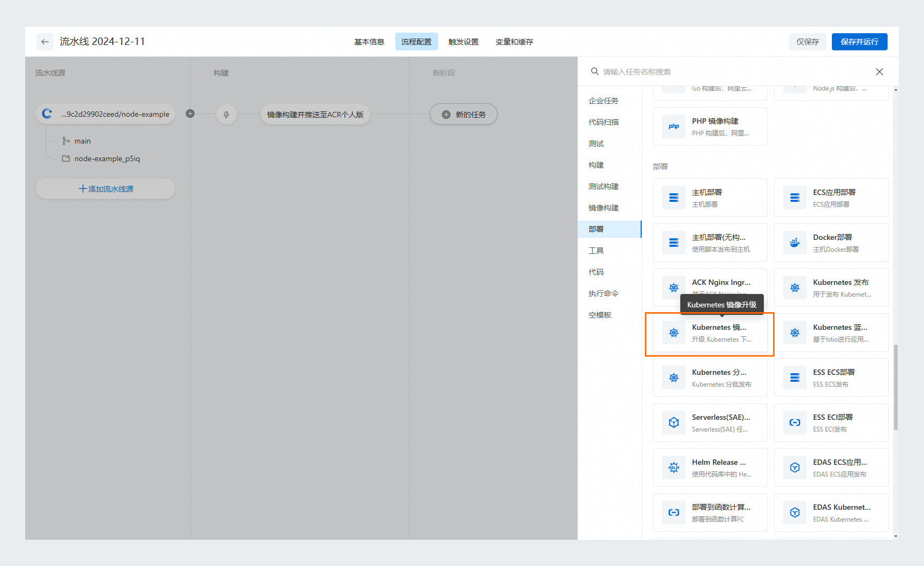Click the 流水线 2024-12-11 title
Viewport: 924px width, 566px height.
tap(102, 41)
